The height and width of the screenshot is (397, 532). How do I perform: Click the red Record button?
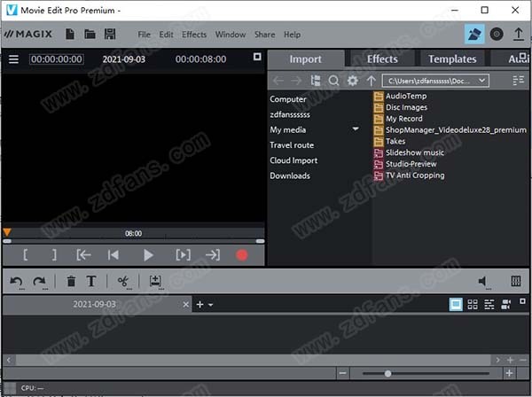coord(241,255)
